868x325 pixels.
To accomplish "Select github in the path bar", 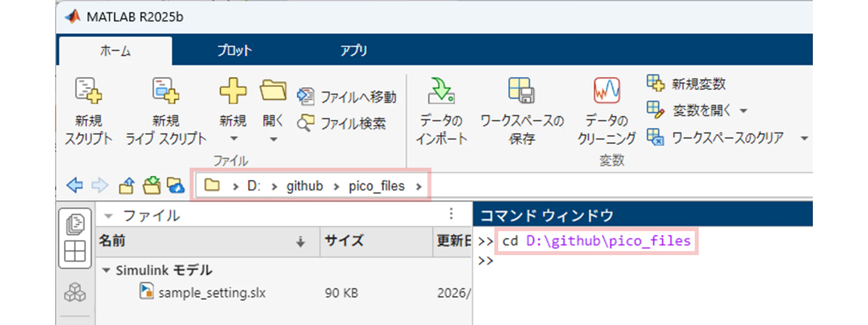I will pyautogui.click(x=305, y=186).
